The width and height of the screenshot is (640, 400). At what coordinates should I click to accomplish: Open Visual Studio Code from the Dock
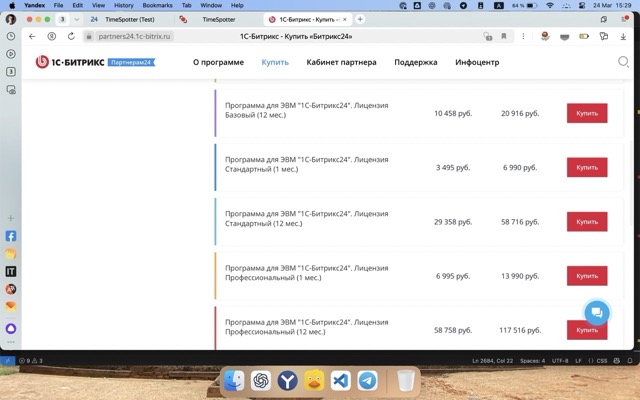click(340, 381)
